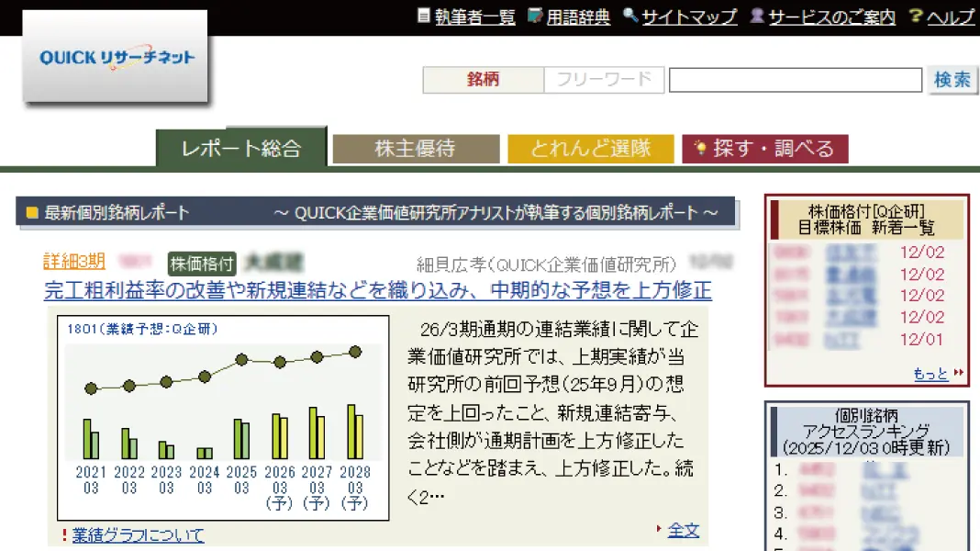Viewport: 980px width, 551px height.
Task: Click the QUICK リサーチネット logo
Action: click(x=116, y=57)
